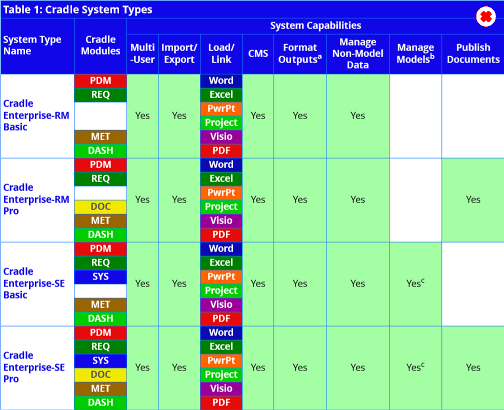Click the Project label in Enterprise-SE Pro row
The image size is (504, 410).
click(221, 375)
